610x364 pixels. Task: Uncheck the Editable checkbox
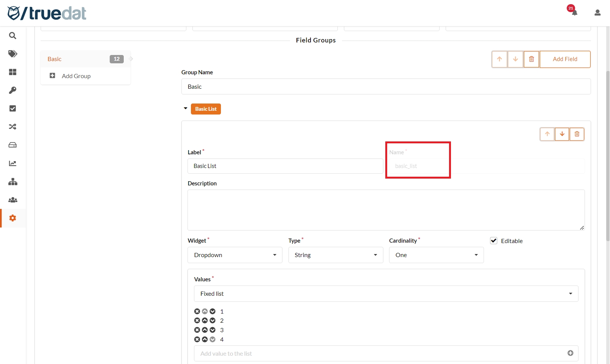point(493,241)
